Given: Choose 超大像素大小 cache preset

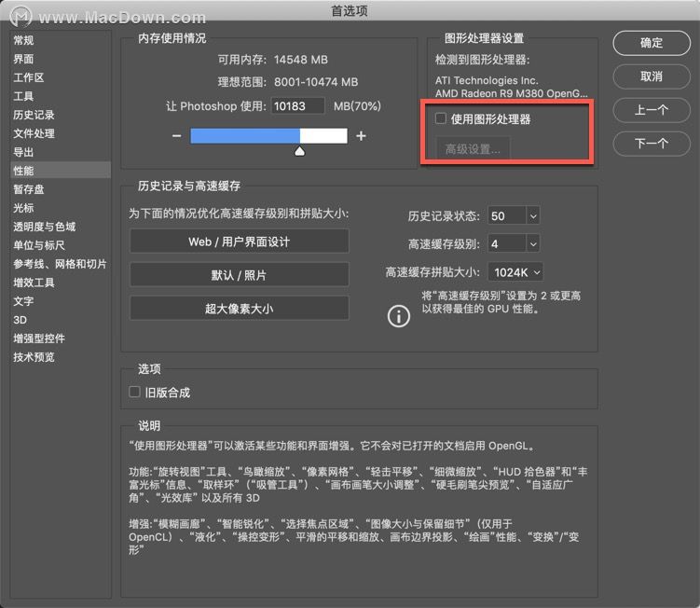Looking at the screenshot, I should coord(240,309).
